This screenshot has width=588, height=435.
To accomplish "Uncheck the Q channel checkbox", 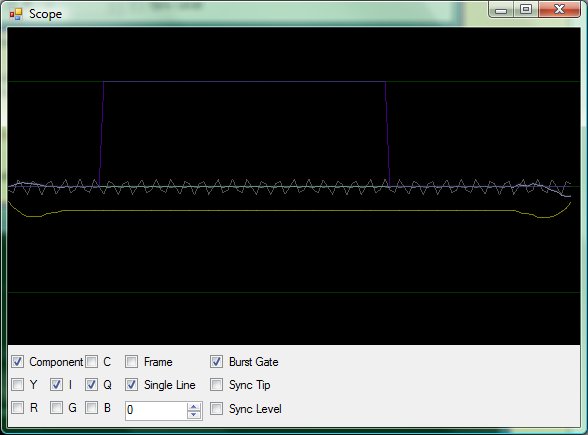I will tap(91, 385).
